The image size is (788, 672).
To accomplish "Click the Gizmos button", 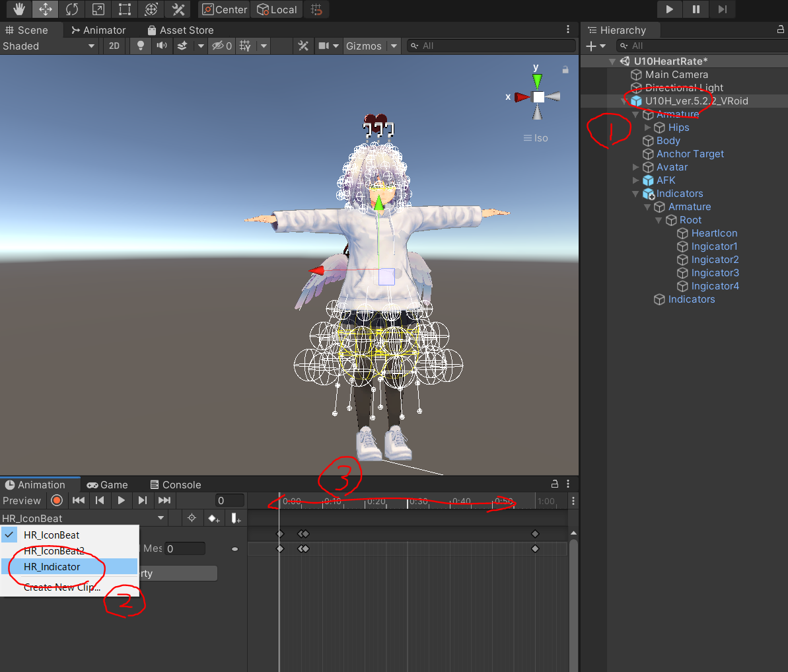I will (364, 46).
